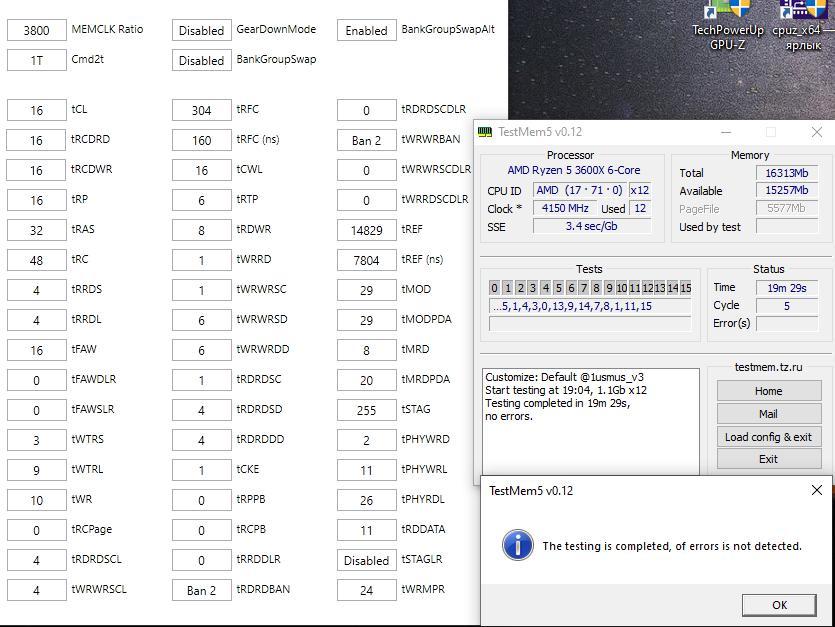Viewport: 835px width, 627px height.
Task: Click the tSTAG value 255 field
Action: pyautogui.click(x=367, y=410)
